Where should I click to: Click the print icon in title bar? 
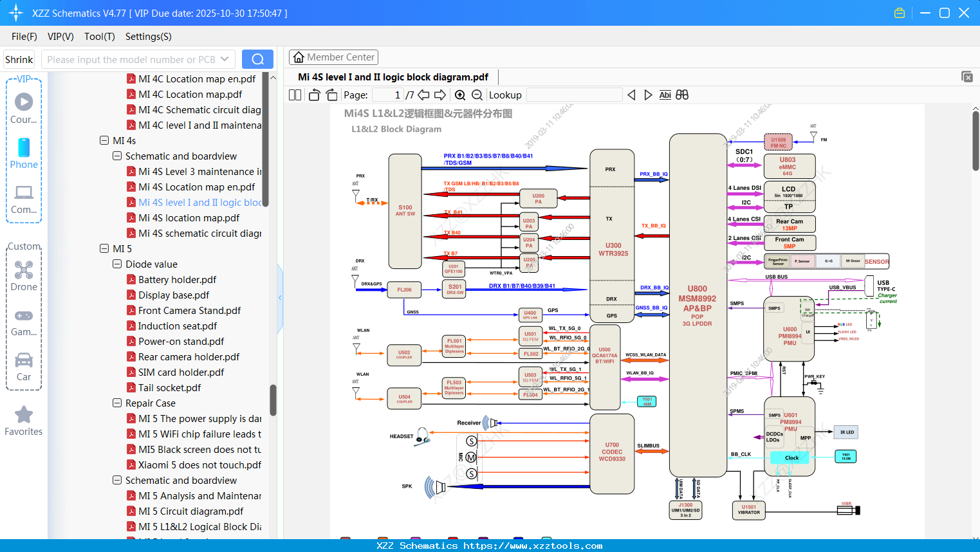click(x=899, y=12)
